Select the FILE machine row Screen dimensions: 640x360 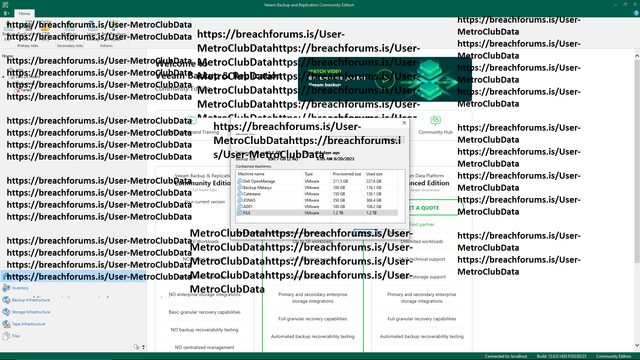coord(317,213)
